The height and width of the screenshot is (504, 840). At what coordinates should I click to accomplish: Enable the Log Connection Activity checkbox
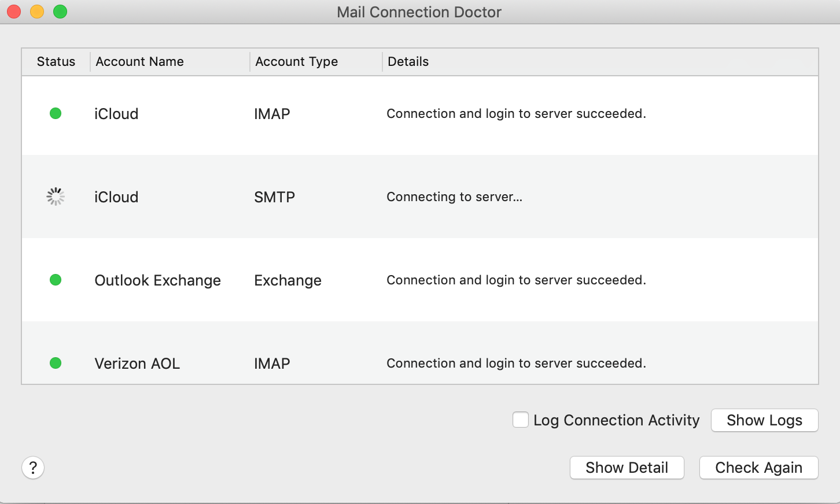(521, 420)
